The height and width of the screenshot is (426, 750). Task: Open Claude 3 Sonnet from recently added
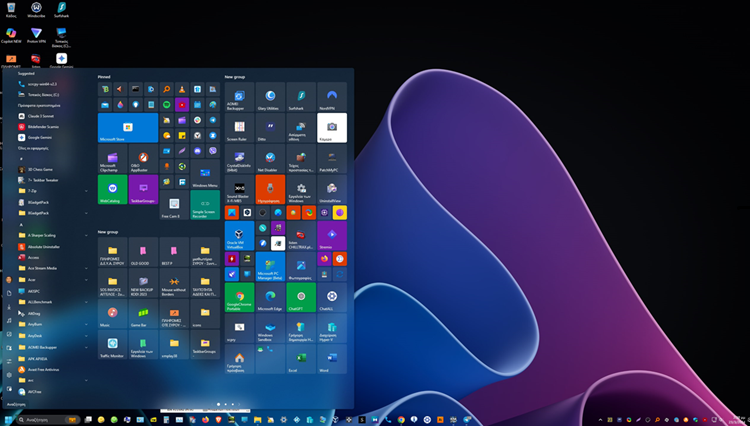[53, 116]
